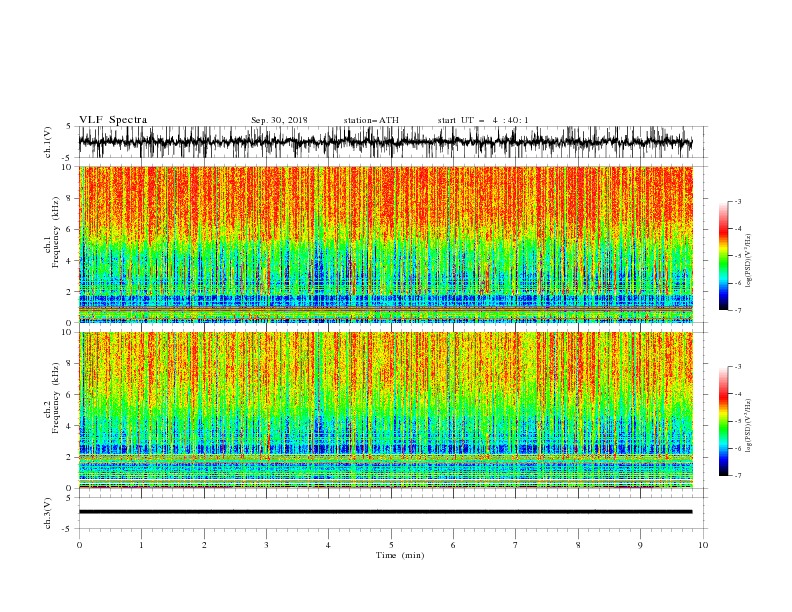Click time axis tick label "1"

141,545
